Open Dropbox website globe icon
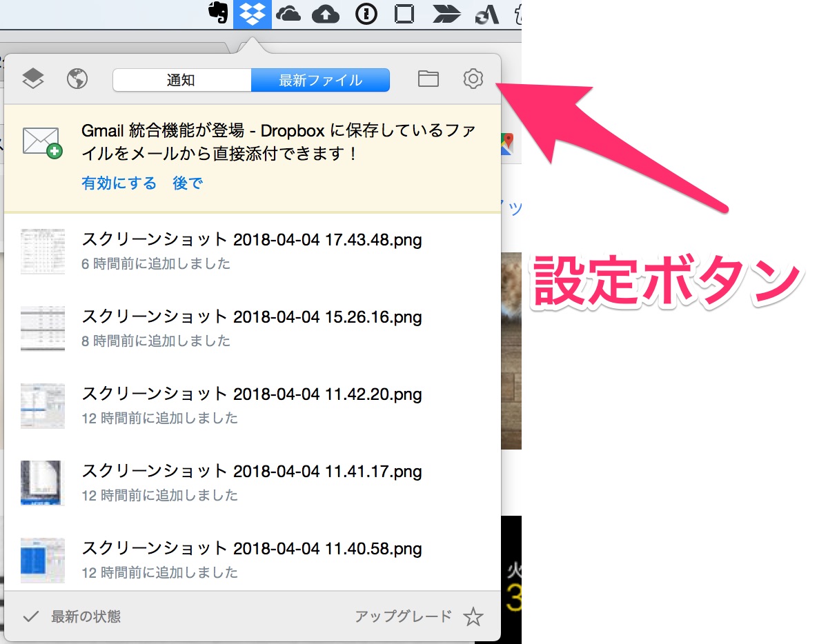Screen dimensions: 828x644 click(77, 79)
